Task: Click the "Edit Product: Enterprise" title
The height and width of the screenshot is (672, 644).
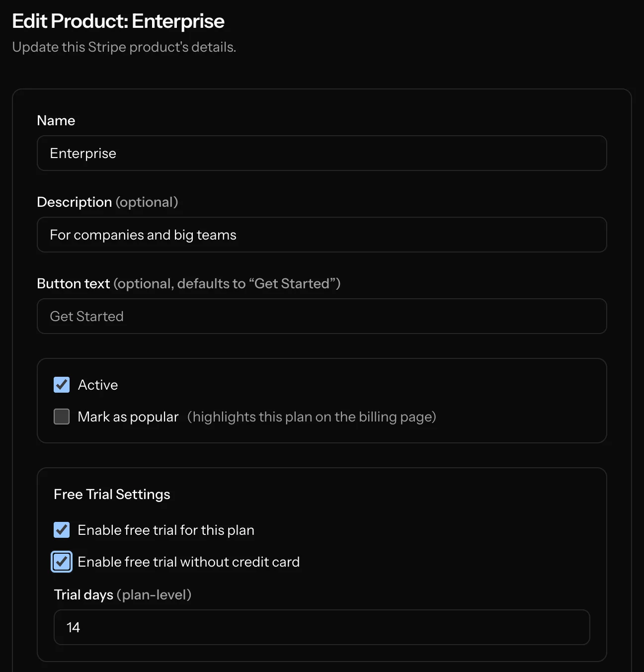Action: click(119, 21)
